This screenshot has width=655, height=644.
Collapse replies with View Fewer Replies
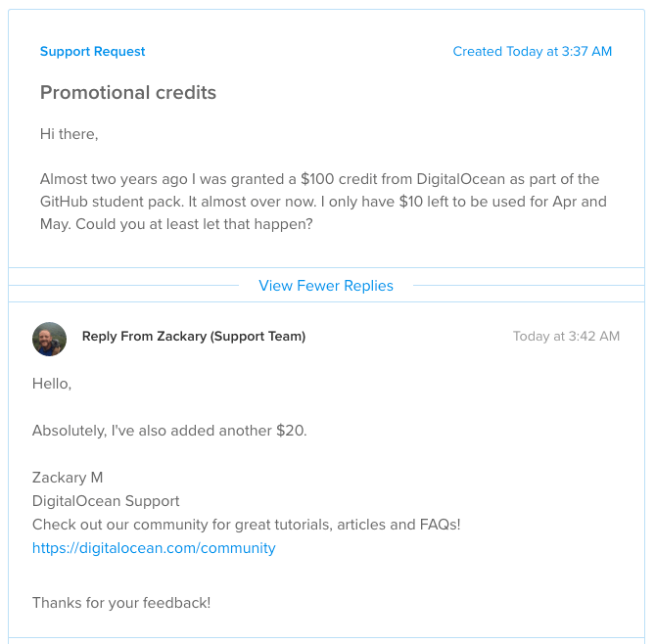326,286
